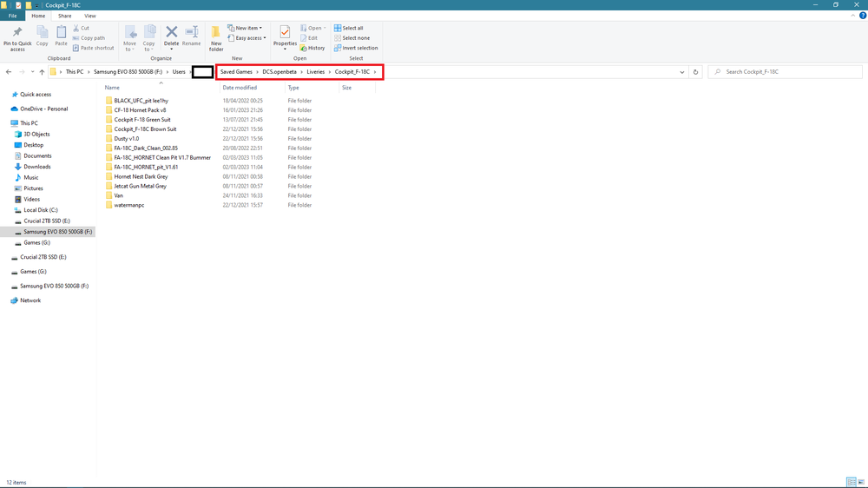Image resolution: width=868 pixels, height=488 pixels.
Task: Switch to Details view icon
Action: (x=852, y=483)
